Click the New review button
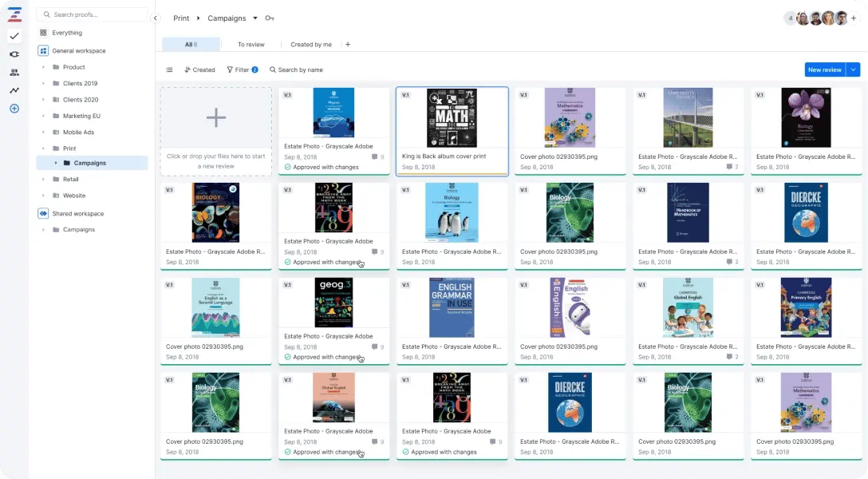Screen dimensions: 868x479 click(x=824, y=69)
